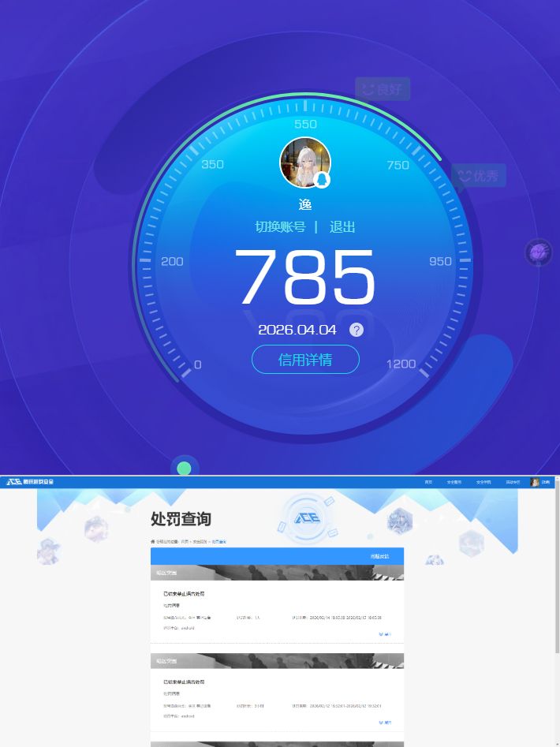Click the 良好 smiley rating badge
The width and height of the screenshot is (560, 747).
coord(383,89)
